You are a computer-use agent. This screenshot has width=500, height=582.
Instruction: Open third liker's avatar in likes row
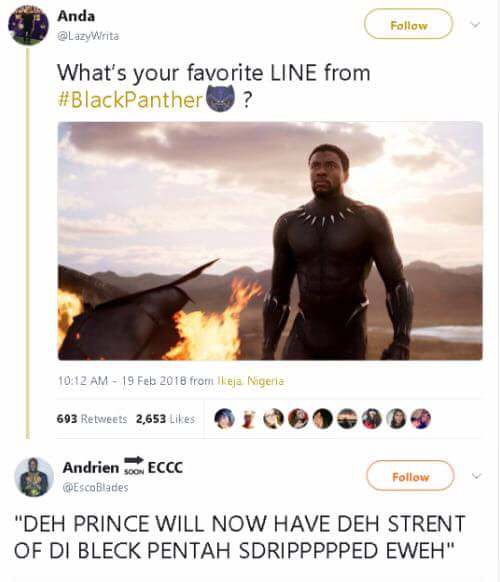pyautogui.click(x=274, y=419)
